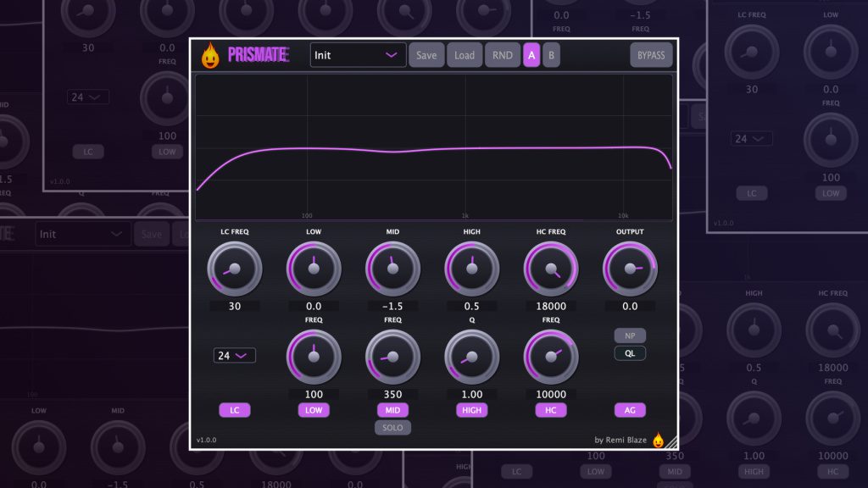This screenshot has width=868, height=488.
Task: Click the LC FREQ value 30
Action: tap(235, 306)
